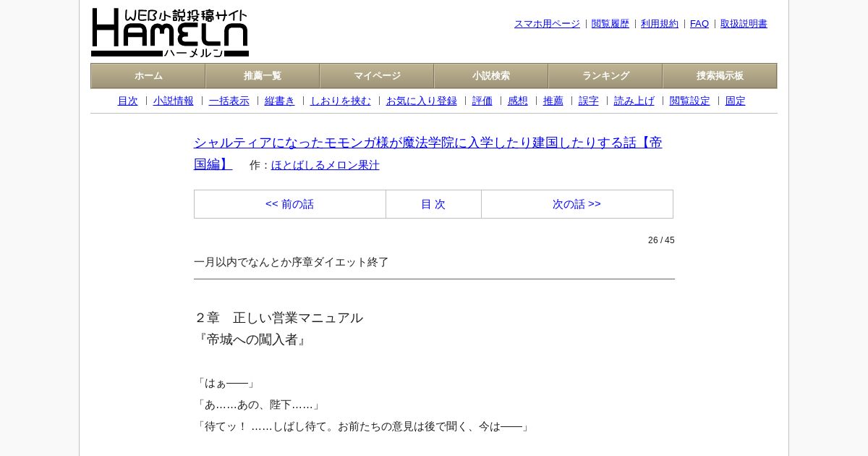Click the foreword text 一月以内でなんとか序章ダイエット終了
Viewport: 868px width, 456px height.
(292, 262)
